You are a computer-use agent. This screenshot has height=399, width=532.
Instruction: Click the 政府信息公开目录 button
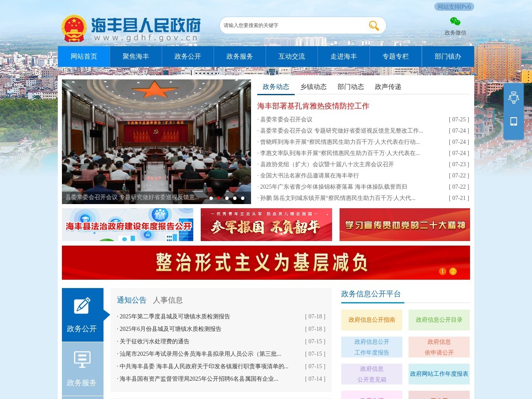tap(439, 320)
